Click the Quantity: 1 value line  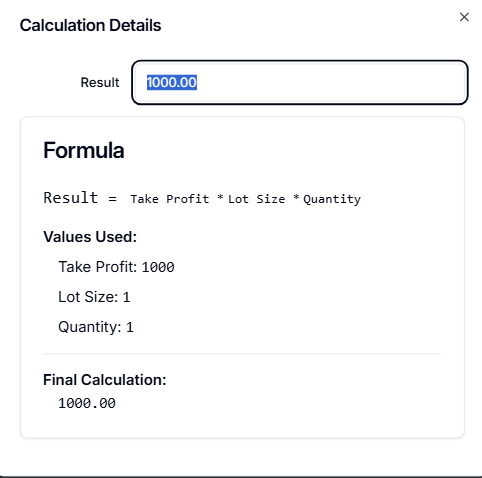[x=96, y=327]
